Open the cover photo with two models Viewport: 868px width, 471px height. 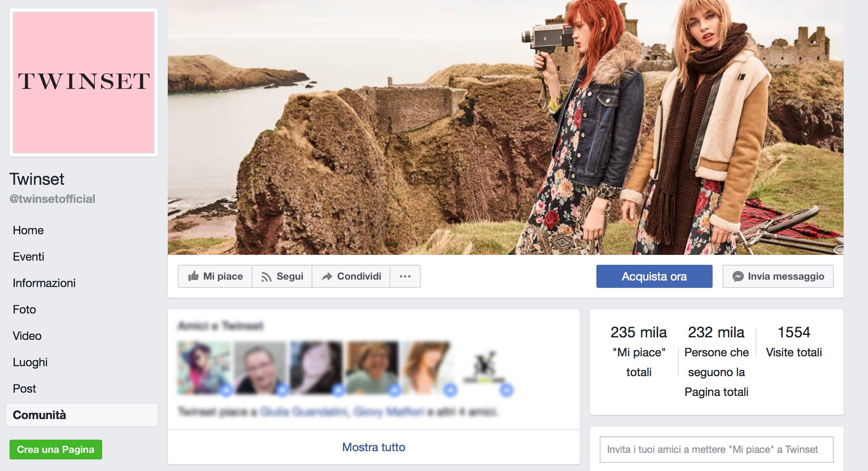click(505, 127)
